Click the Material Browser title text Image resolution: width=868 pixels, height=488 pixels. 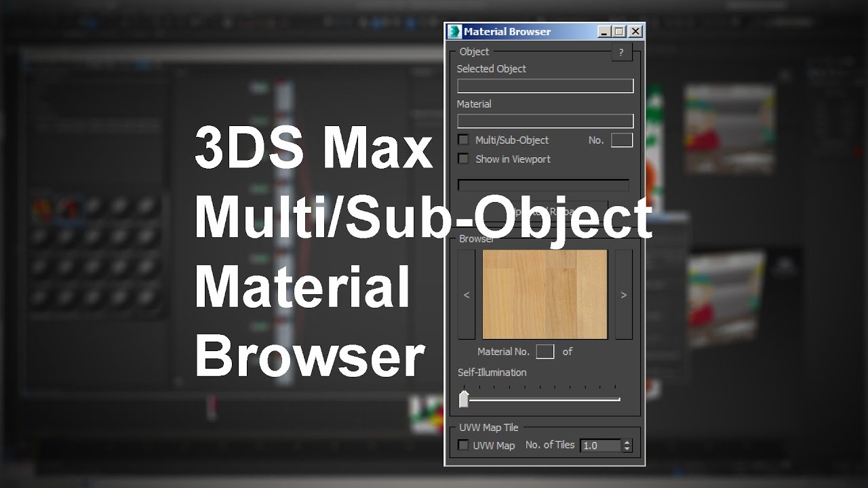coord(507,31)
